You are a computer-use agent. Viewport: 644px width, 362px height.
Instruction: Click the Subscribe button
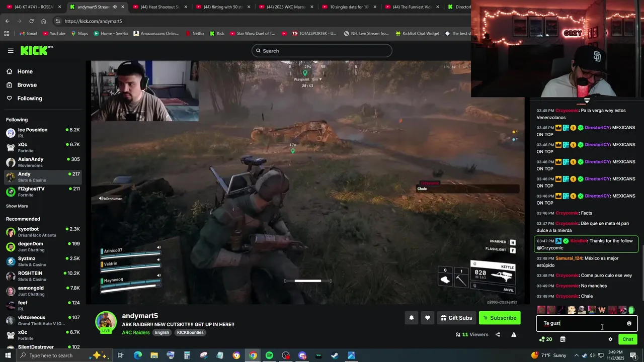pyautogui.click(x=500, y=318)
